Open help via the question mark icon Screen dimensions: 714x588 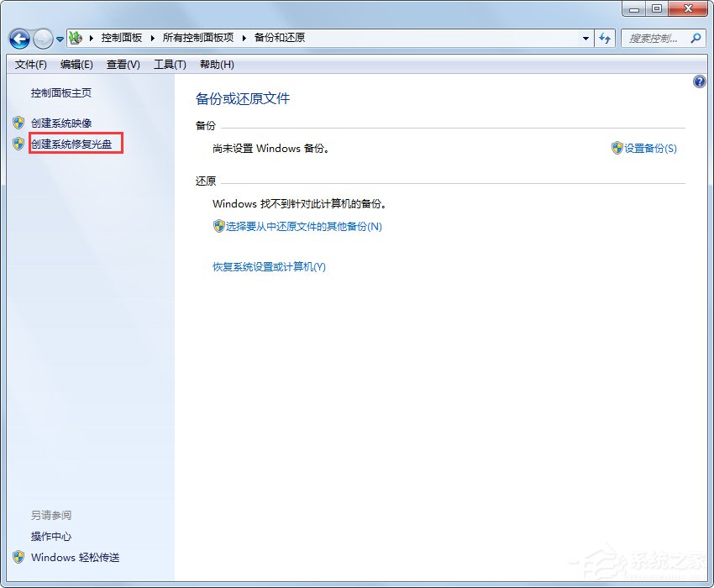click(x=700, y=81)
